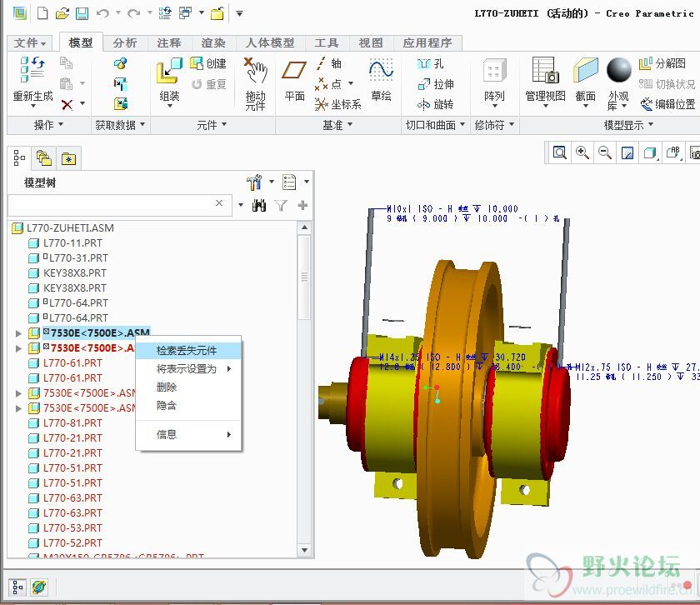
Task: Expand the 获取数据 (Get Data) group dropdown
Action: [120, 125]
